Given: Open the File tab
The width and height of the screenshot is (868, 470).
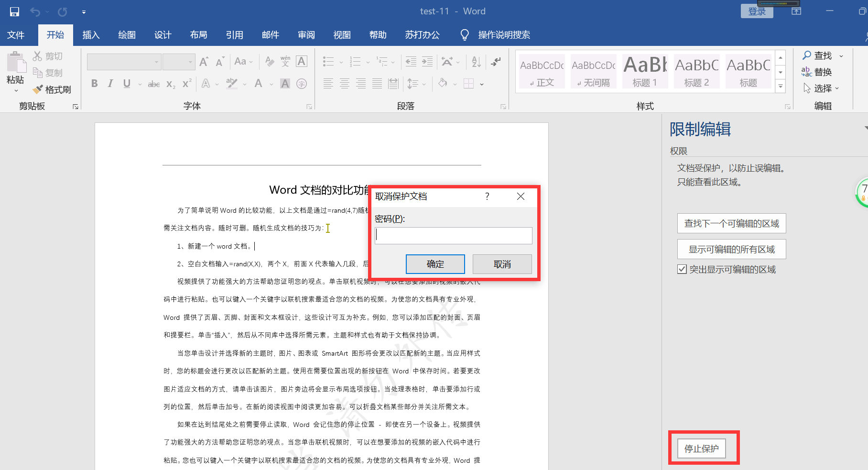Looking at the screenshot, I should (16, 35).
